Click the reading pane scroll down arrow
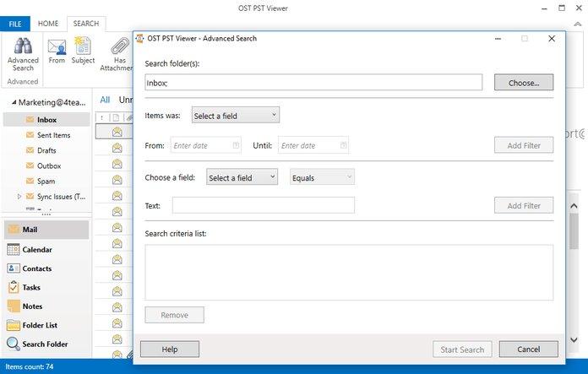Screen dimensions: 588x374 574,340
